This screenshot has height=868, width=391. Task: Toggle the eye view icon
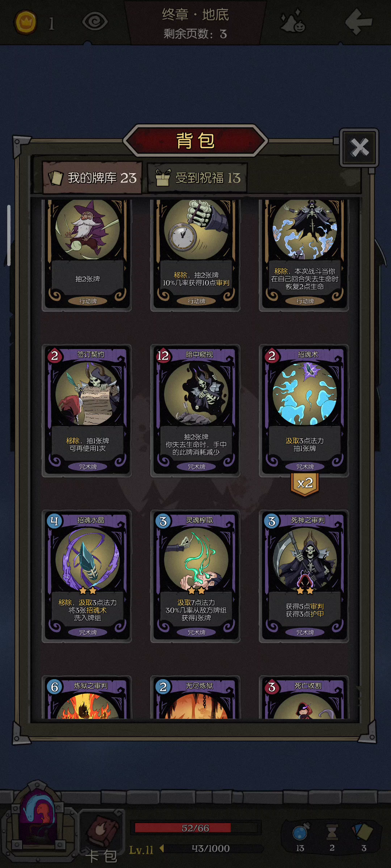[95, 22]
